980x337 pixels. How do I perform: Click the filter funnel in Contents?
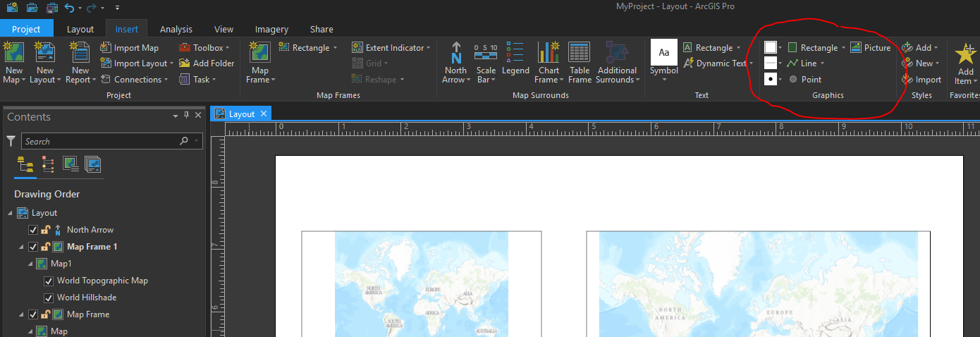pyautogui.click(x=11, y=141)
